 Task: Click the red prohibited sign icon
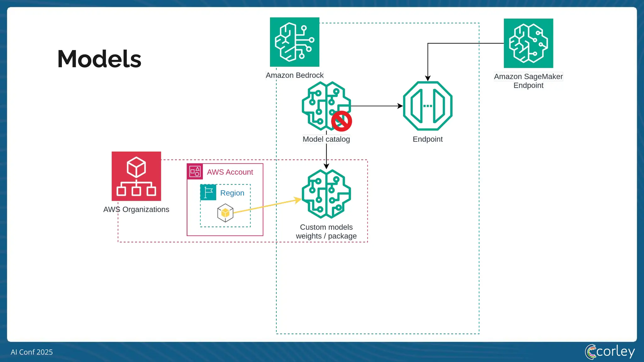[341, 121]
